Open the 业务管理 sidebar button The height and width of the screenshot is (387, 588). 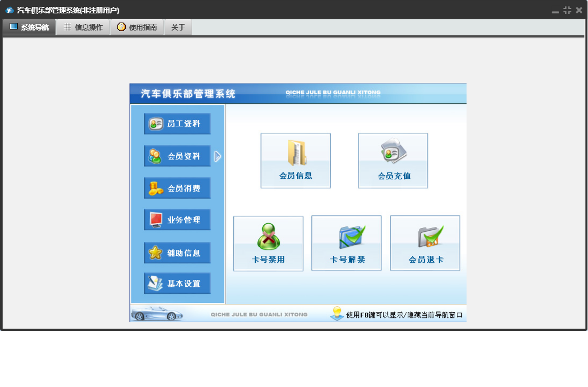pyautogui.click(x=177, y=220)
